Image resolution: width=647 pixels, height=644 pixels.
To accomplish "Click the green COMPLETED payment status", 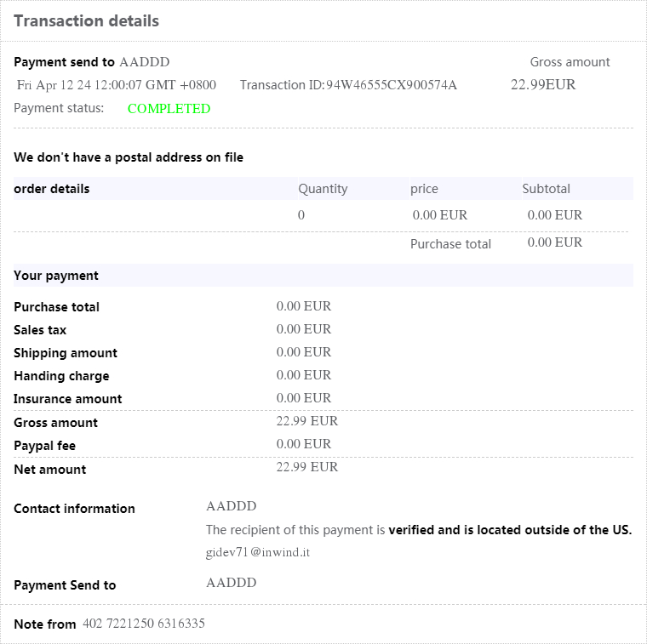I will point(169,109).
